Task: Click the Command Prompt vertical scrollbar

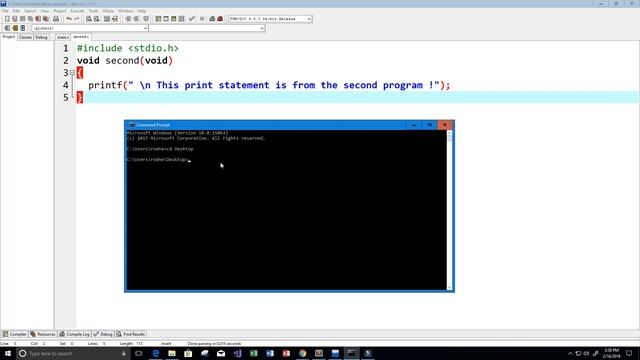Action: [x=449, y=210]
